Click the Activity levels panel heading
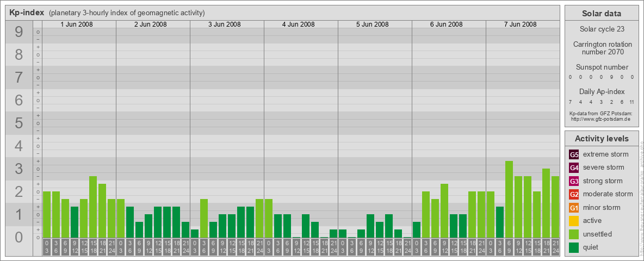This screenshot has width=644, height=261. click(x=601, y=139)
